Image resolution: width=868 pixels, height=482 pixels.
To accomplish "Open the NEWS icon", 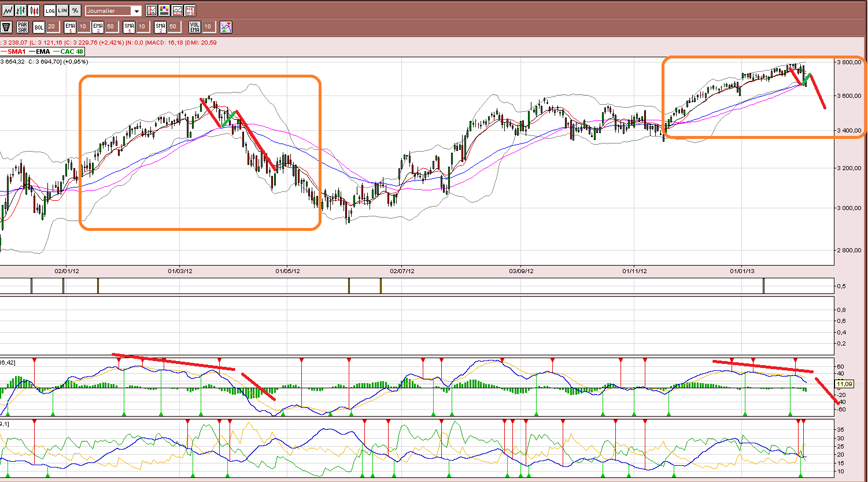I will click(x=190, y=10).
